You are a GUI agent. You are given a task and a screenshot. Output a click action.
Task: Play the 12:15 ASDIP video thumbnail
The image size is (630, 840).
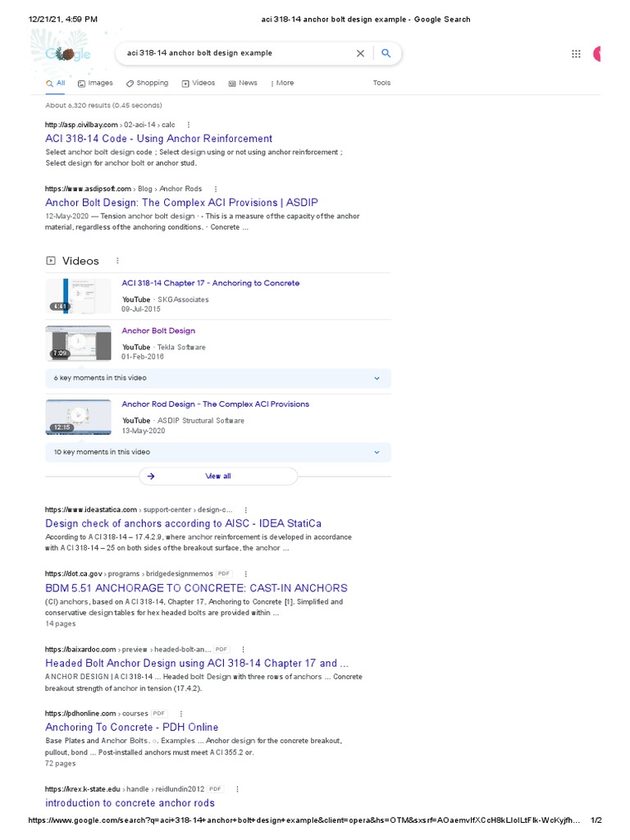point(78,418)
